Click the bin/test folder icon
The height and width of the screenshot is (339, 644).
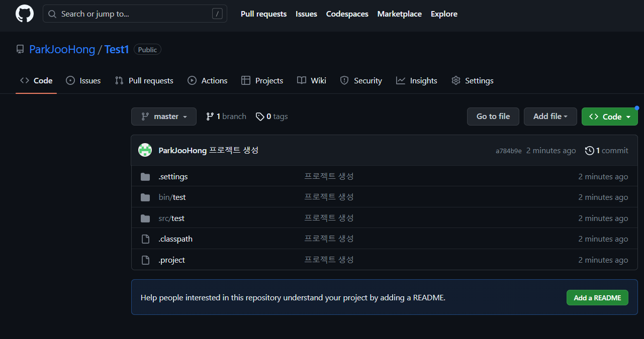click(145, 197)
